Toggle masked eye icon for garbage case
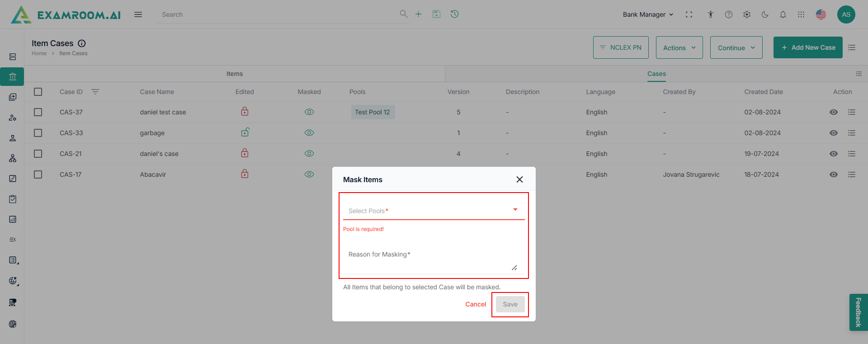The height and width of the screenshot is (344, 868). click(309, 133)
